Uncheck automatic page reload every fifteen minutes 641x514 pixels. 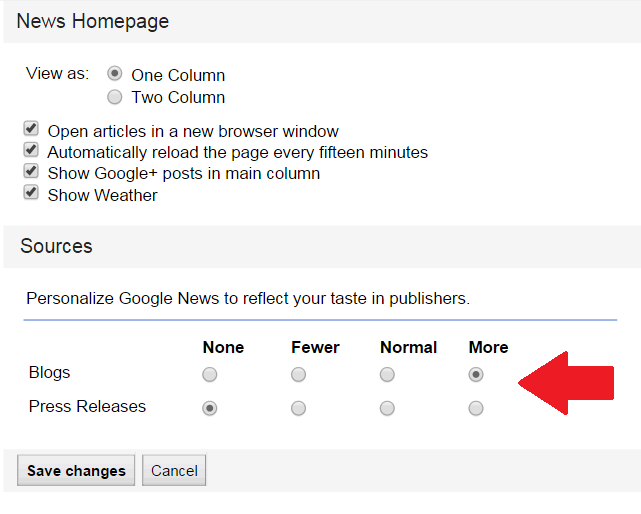(x=31, y=151)
